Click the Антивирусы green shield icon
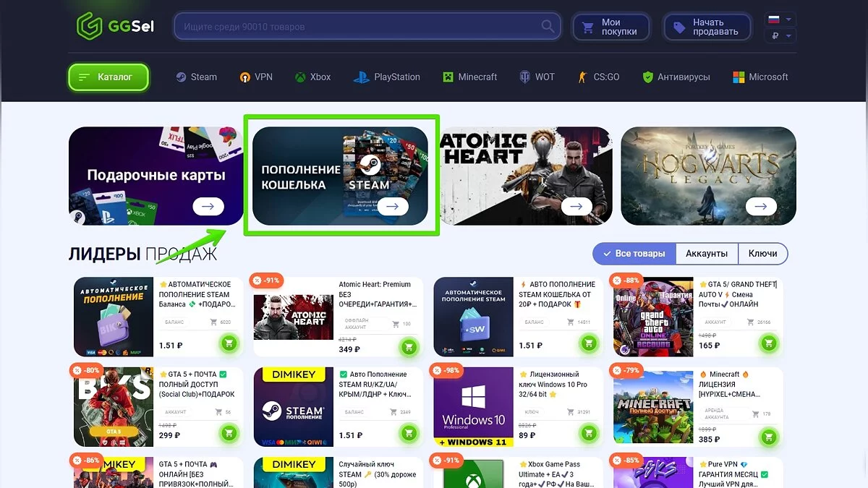This screenshot has width=868, height=488. click(x=647, y=77)
